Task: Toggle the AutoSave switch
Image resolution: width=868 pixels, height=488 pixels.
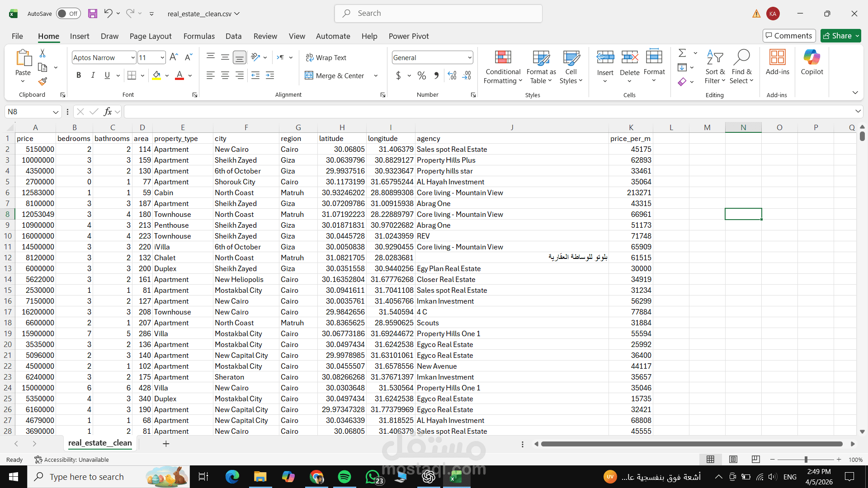Action: 68,14
